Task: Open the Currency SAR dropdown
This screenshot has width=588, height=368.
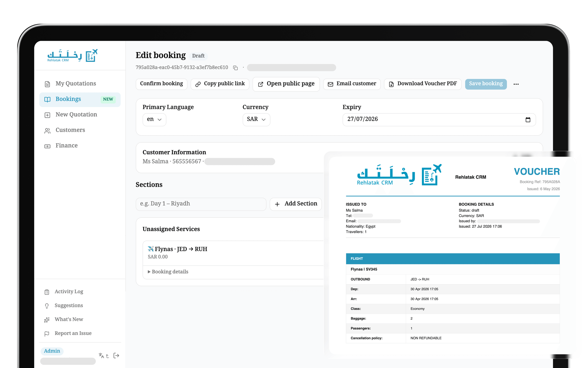Action: click(x=256, y=119)
